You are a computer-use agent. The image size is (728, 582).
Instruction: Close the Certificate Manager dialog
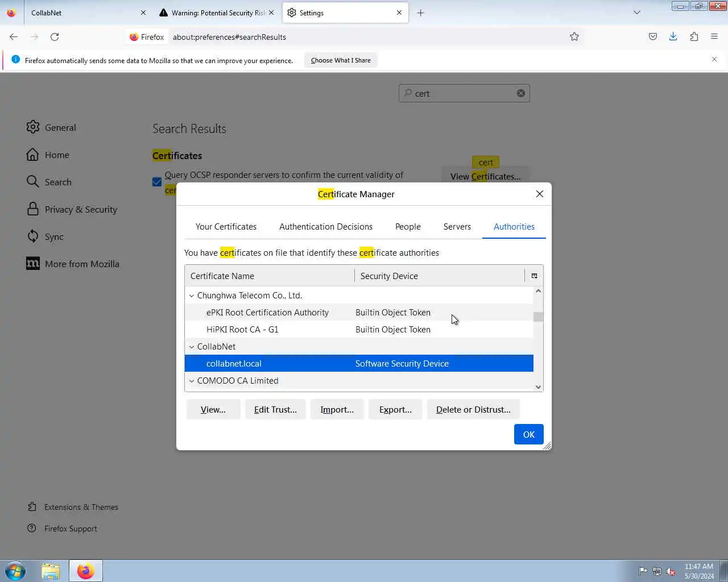point(540,194)
